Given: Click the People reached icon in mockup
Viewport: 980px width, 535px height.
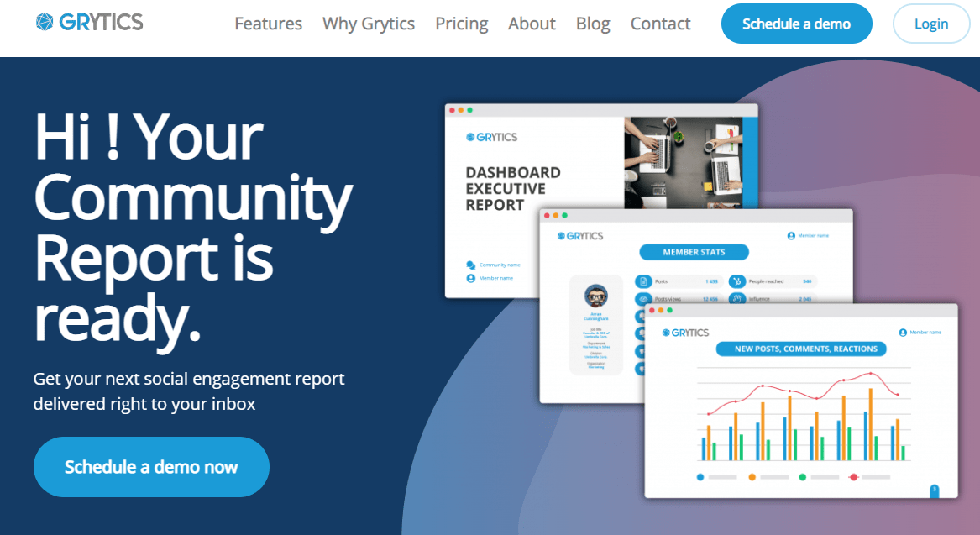Looking at the screenshot, I should click(736, 281).
